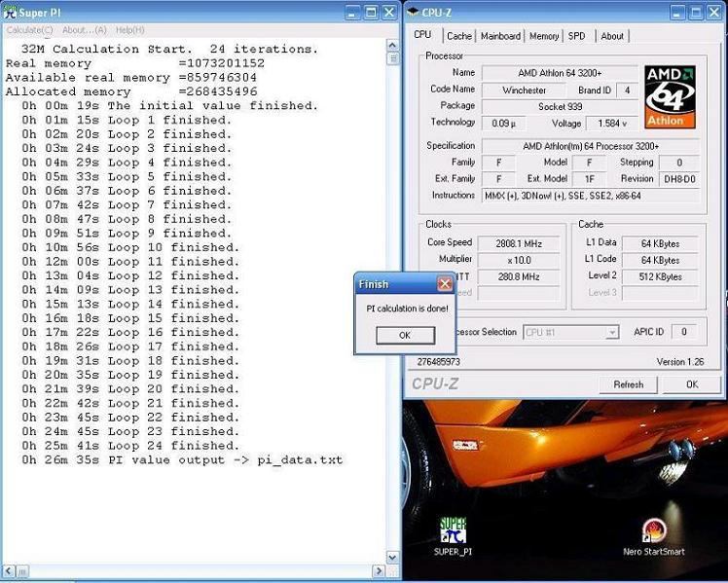The height and width of the screenshot is (583, 728).
Task: Click the AMD Athlon 64 logo
Action: [670, 97]
